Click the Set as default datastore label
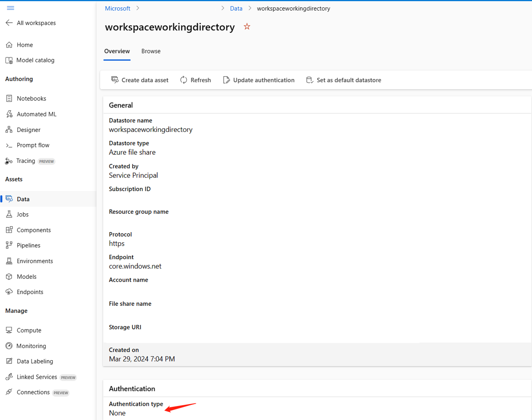The height and width of the screenshot is (420, 532). click(x=349, y=80)
